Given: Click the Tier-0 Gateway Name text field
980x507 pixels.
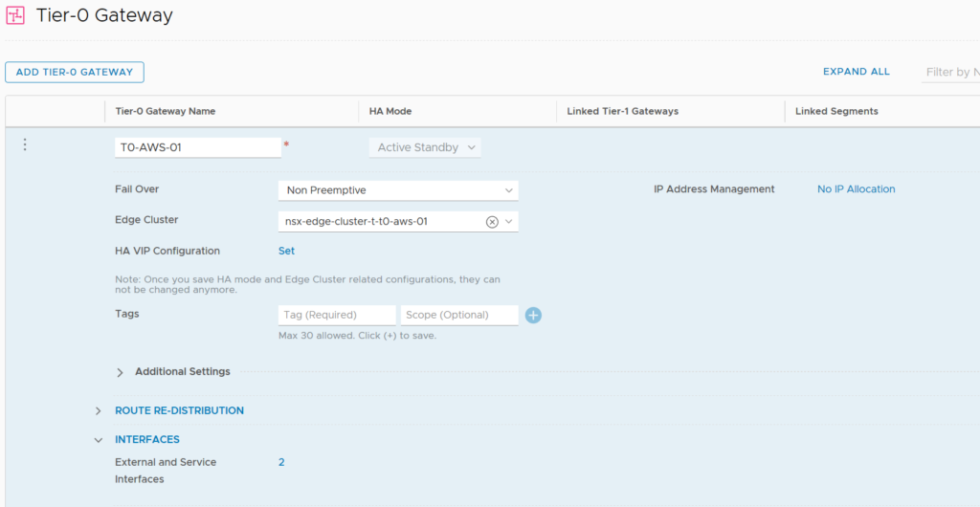Looking at the screenshot, I should [x=198, y=148].
